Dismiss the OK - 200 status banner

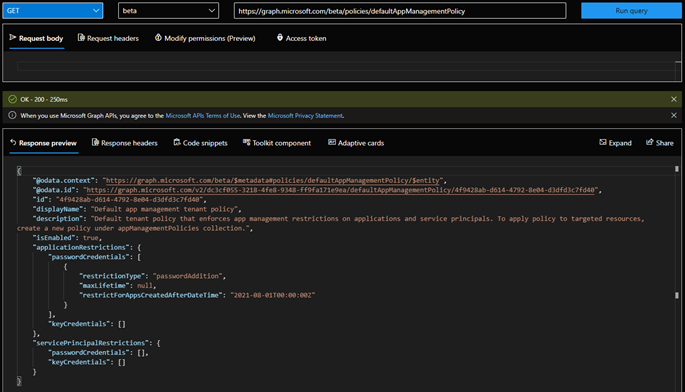[674, 99]
